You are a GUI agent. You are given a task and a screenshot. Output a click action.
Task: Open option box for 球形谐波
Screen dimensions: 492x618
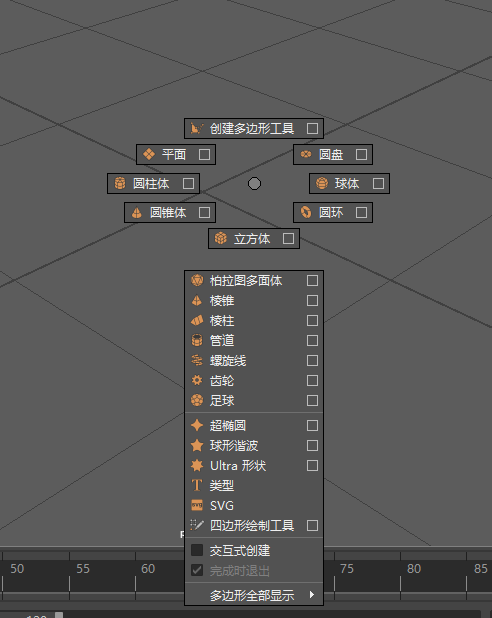point(312,445)
